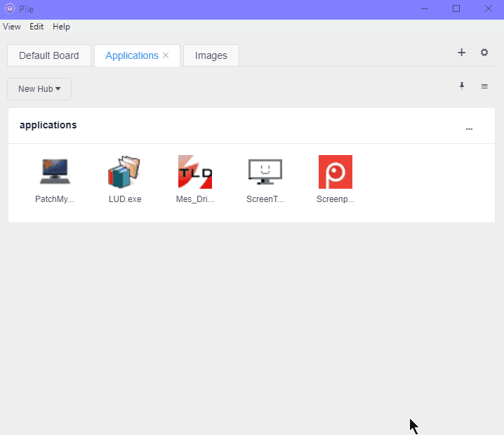504x435 pixels.
Task: Open the Screenp... red icon
Action: [x=336, y=172]
